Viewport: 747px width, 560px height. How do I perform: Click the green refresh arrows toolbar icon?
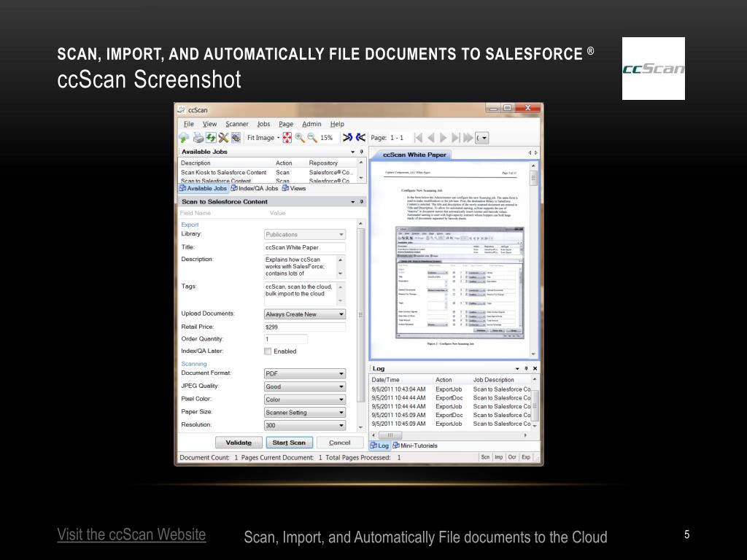[x=211, y=138]
